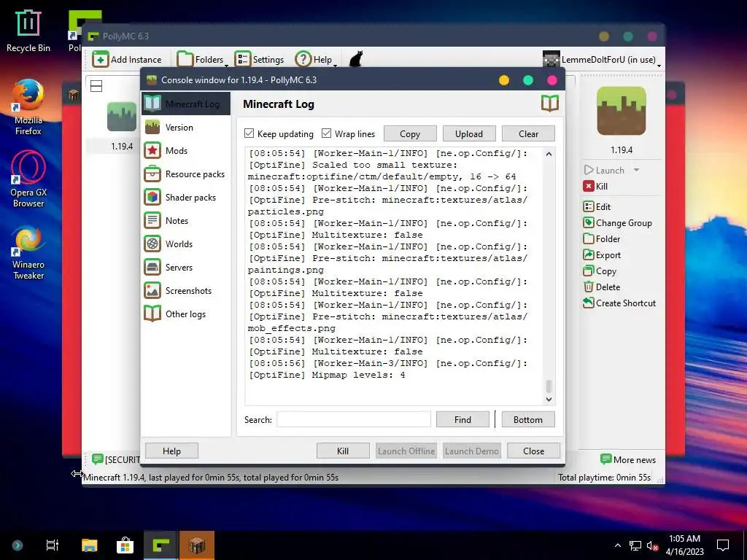Open Mozilla Firefox desktop icon
This screenshot has height=560, width=747.
(x=28, y=107)
